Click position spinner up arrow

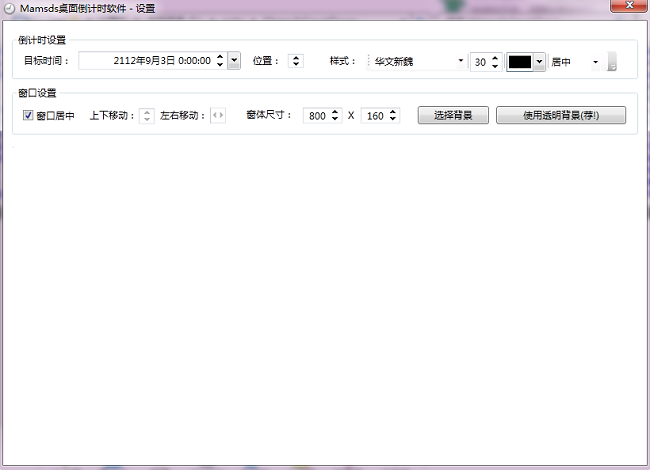tap(296, 58)
